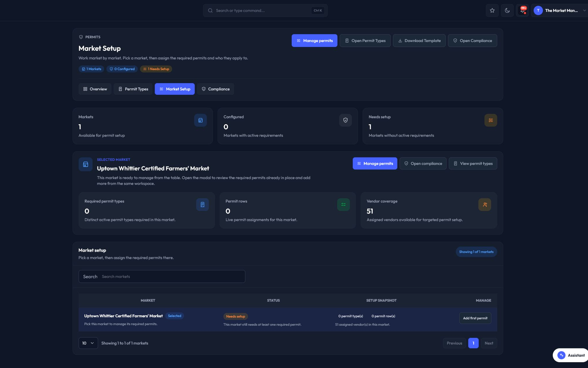Click the Showing 1 of 1 markets badge

click(x=476, y=252)
